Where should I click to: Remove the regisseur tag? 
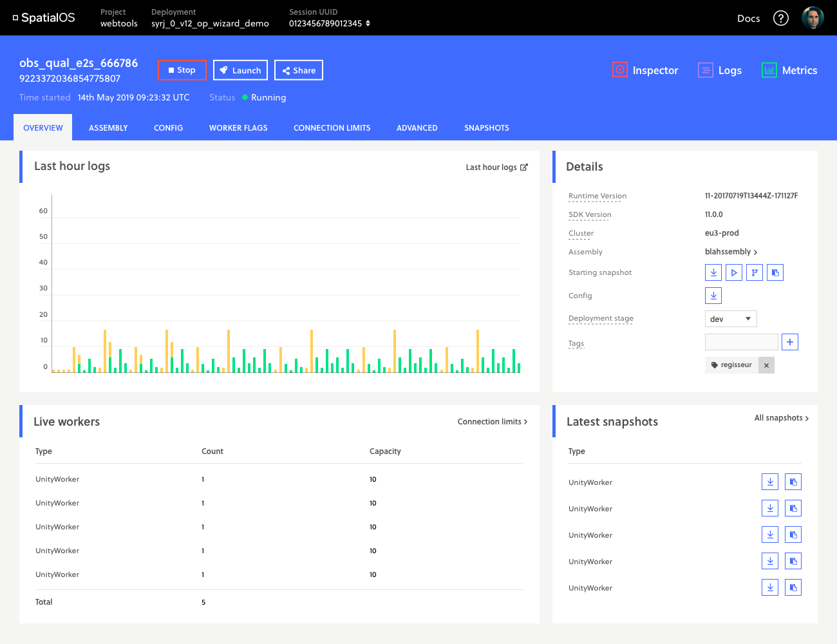click(x=766, y=365)
